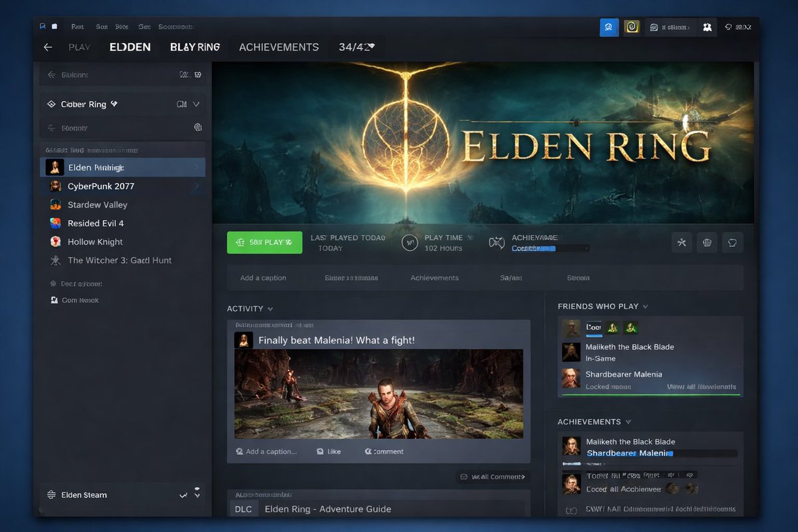798x532 pixels.
Task: Click Stardew Valley game icon
Action: (56, 205)
